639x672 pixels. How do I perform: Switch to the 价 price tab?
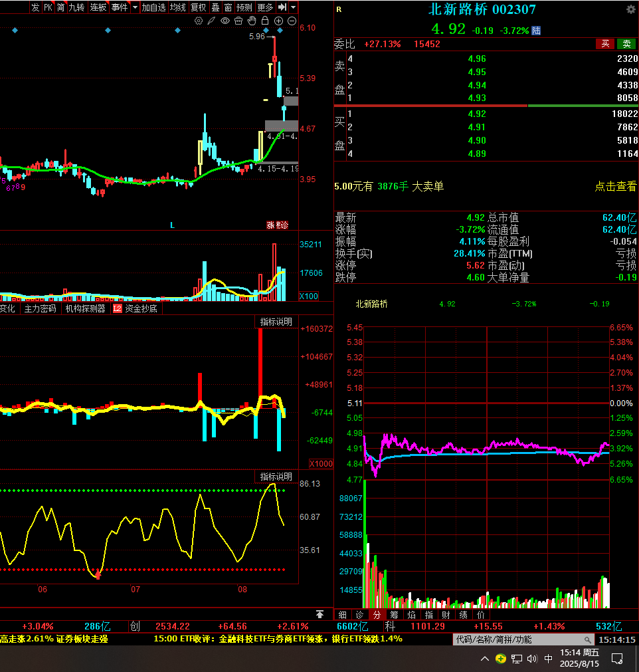[480, 615]
